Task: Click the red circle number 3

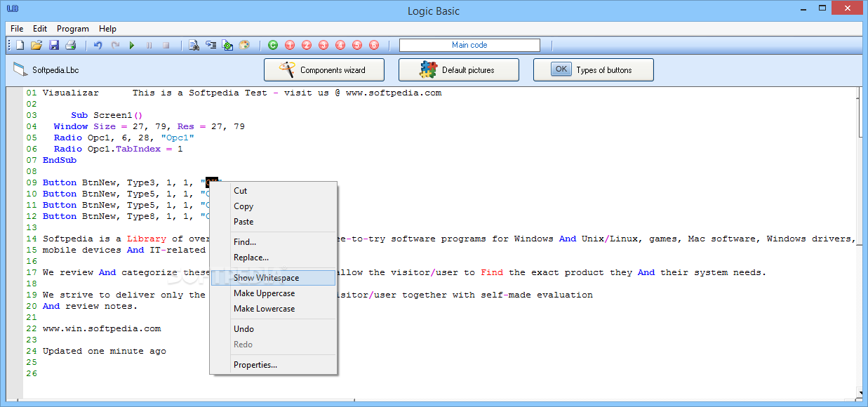Action: (x=323, y=45)
